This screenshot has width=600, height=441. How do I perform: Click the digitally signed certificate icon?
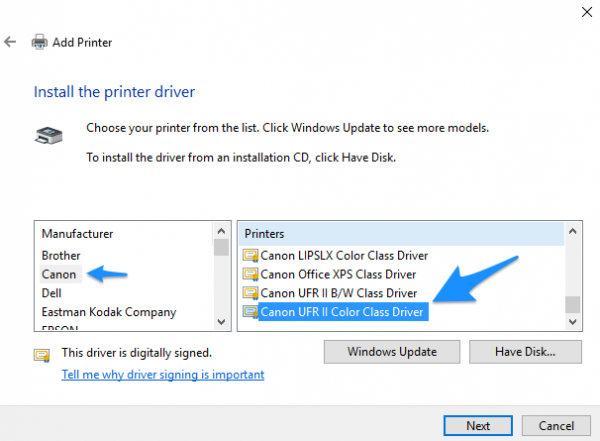(x=42, y=355)
